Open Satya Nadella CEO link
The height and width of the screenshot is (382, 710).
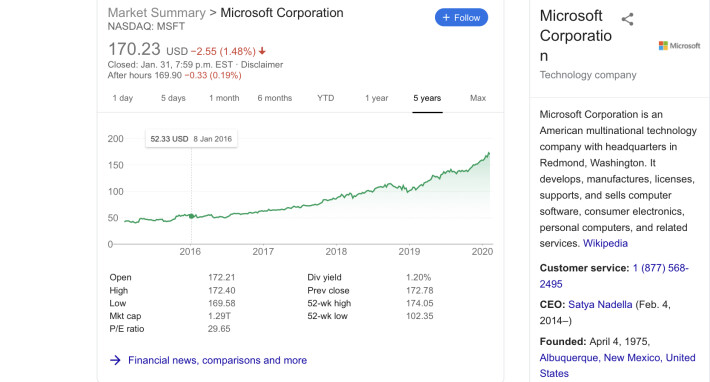pyautogui.click(x=600, y=305)
